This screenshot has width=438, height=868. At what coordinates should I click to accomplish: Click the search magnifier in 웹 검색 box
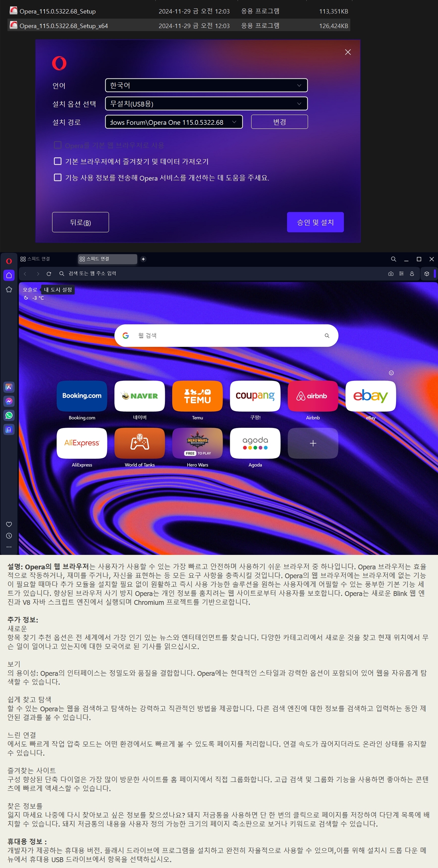coord(327,336)
